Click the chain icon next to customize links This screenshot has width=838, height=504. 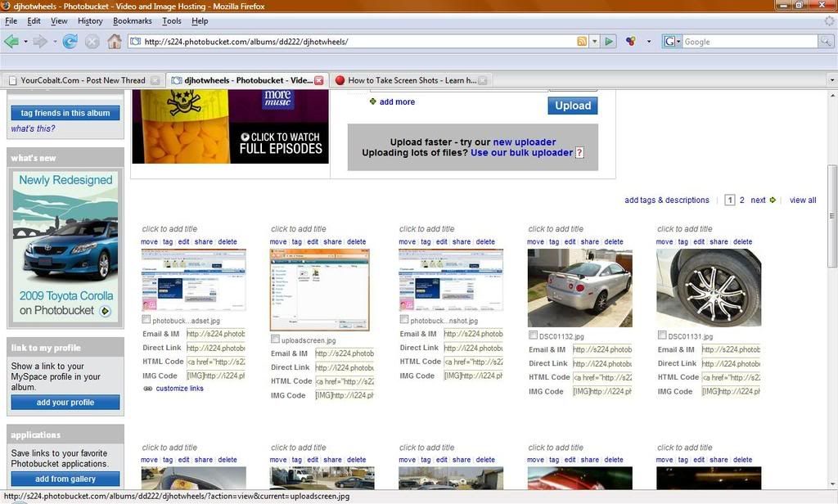click(147, 389)
